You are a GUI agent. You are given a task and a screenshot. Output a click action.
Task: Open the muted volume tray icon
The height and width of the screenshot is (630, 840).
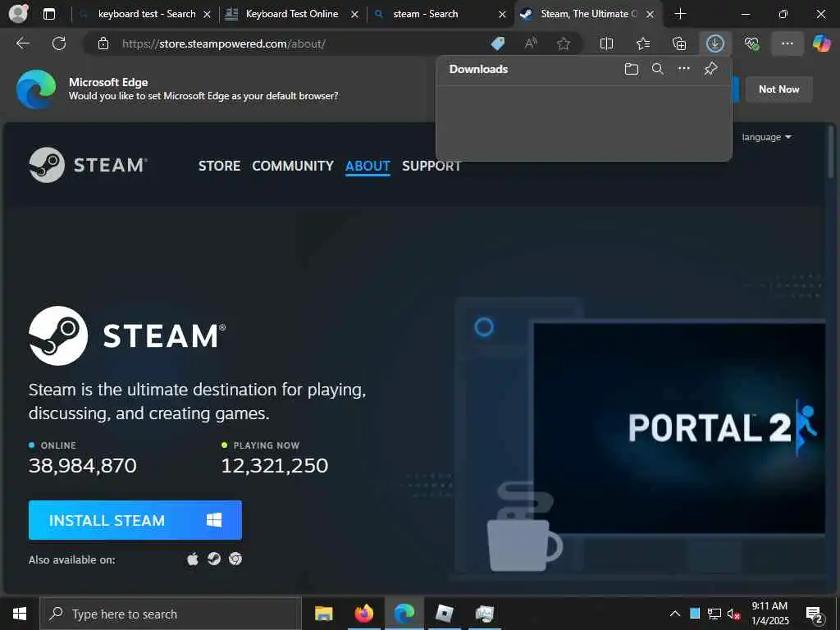pos(733,614)
